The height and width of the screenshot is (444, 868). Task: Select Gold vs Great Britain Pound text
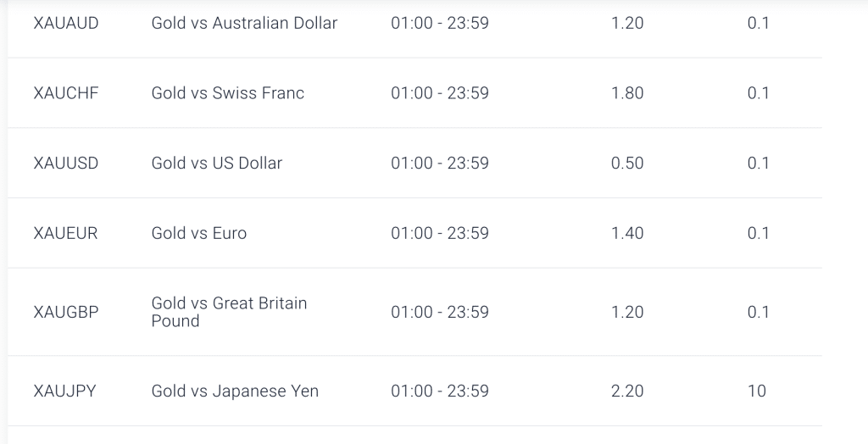coord(229,312)
